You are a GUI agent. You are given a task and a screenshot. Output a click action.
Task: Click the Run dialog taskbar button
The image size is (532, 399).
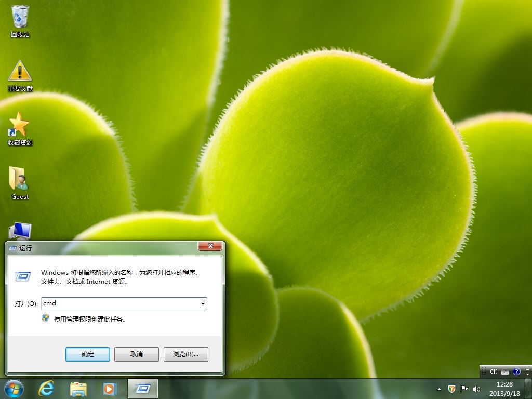142,389
